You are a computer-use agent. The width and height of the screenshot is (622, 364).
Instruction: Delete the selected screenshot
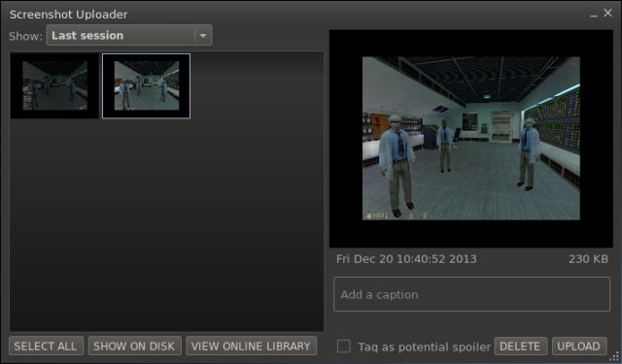coord(521,347)
